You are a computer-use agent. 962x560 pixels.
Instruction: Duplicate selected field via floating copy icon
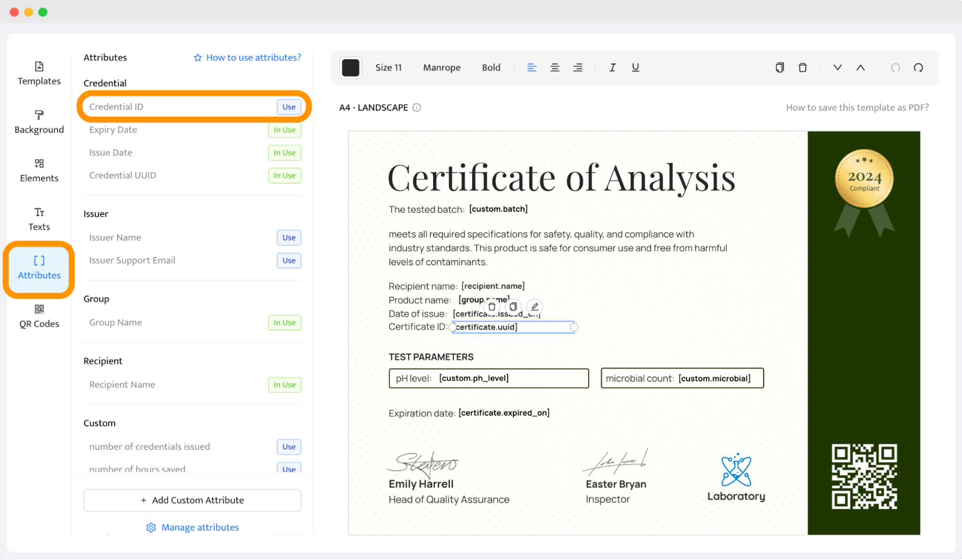(513, 307)
